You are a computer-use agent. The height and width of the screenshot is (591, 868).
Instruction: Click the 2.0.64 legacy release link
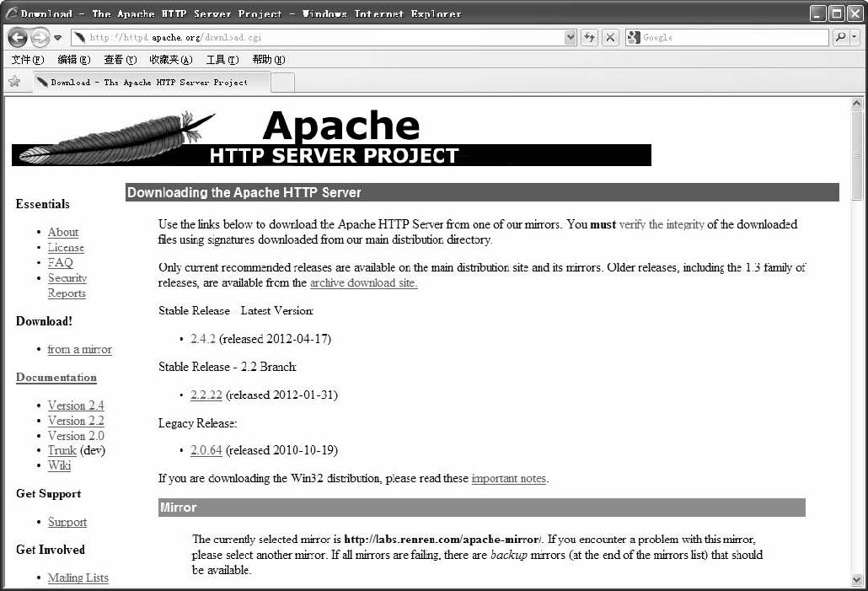206,450
